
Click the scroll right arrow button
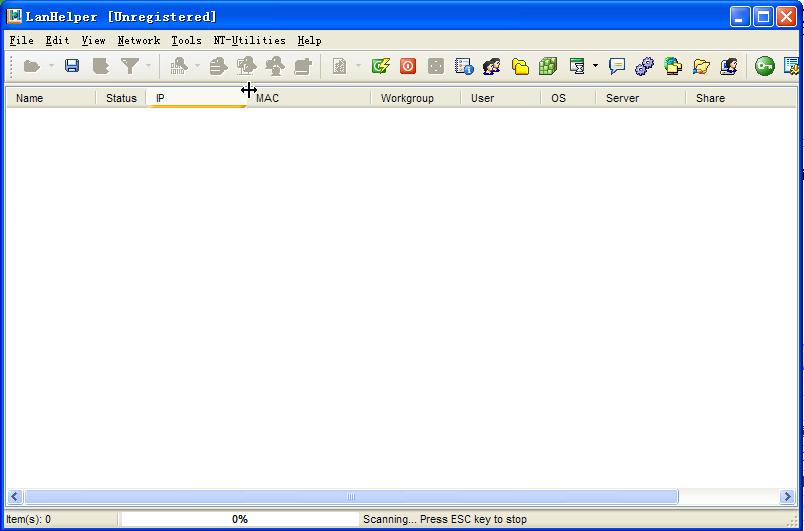click(788, 497)
